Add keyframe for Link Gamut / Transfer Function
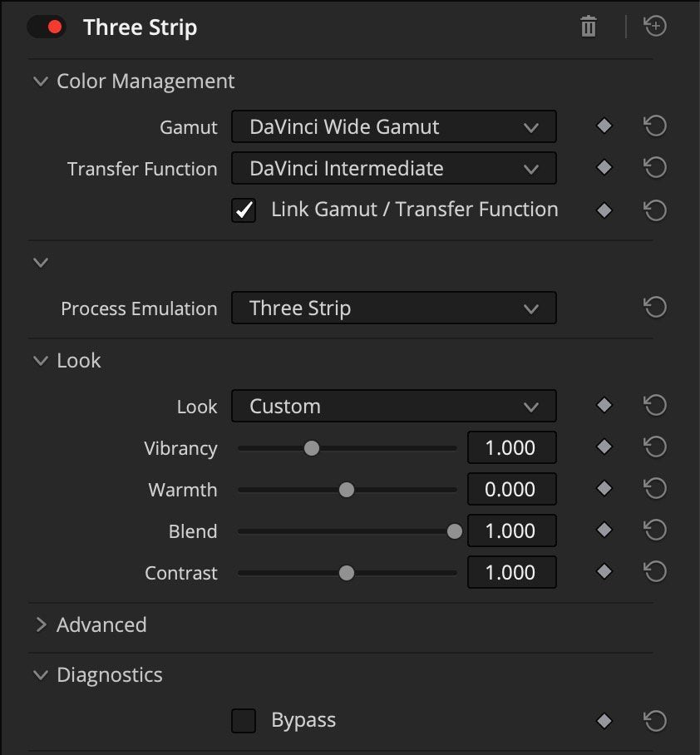The height and width of the screenshot is (755, 700). click(604, 210)
